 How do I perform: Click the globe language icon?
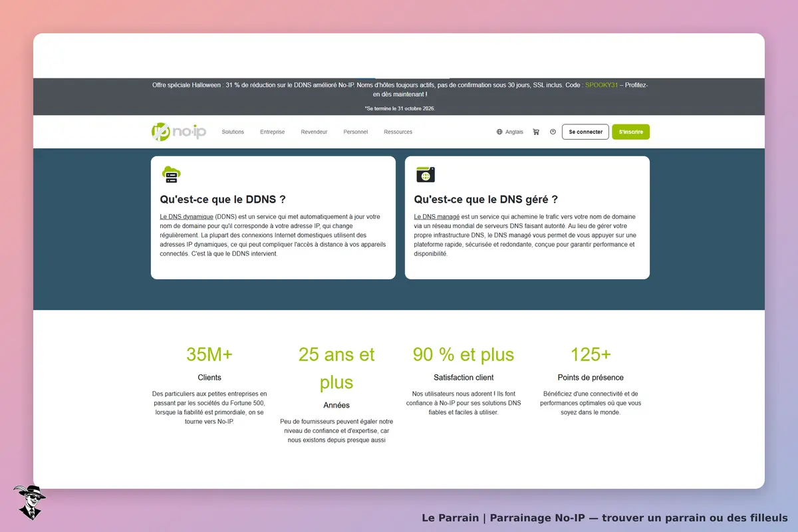[499, 132]
